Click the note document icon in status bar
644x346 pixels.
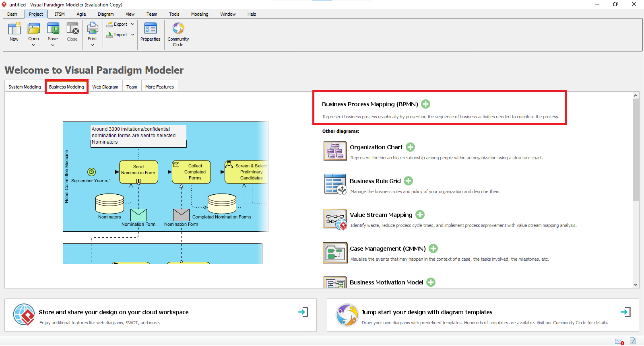tap(633, 341)
